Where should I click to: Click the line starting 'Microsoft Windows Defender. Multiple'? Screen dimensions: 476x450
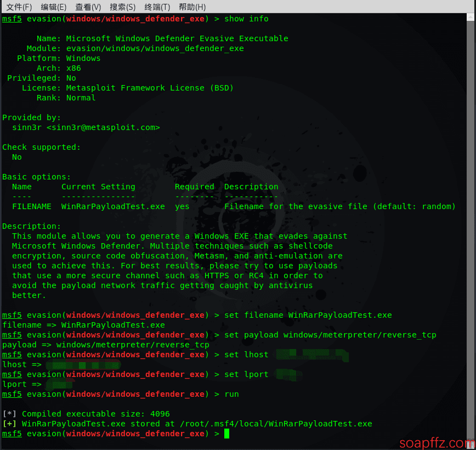tap(172, 246)
